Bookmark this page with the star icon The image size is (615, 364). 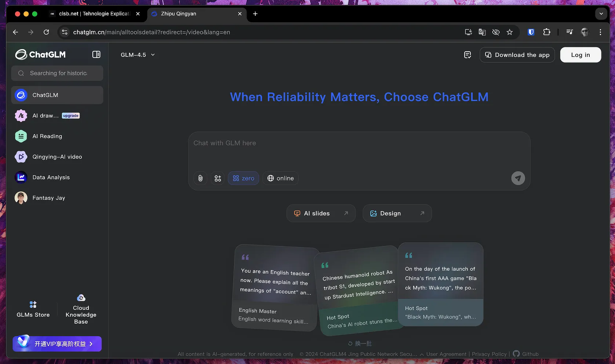coord(510,32)
